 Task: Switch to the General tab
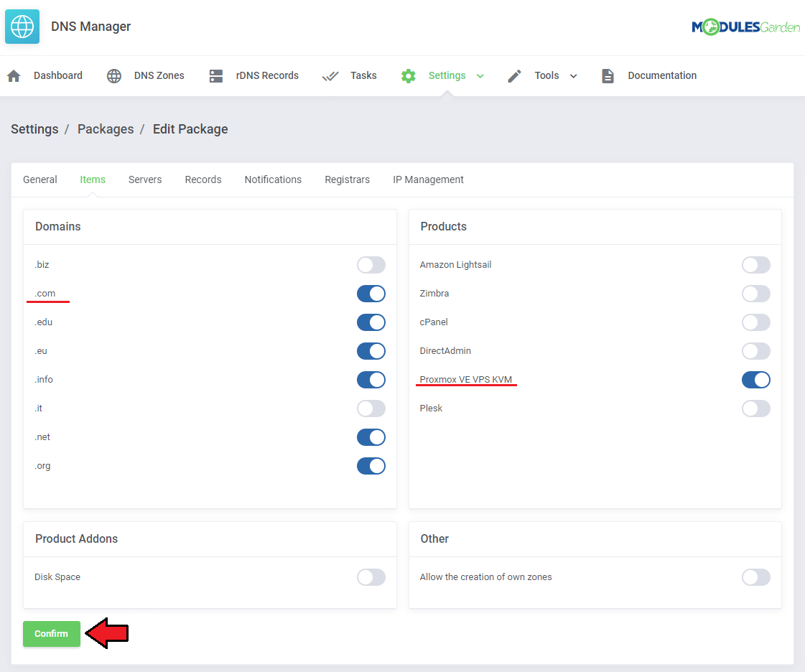click(40, 179)
